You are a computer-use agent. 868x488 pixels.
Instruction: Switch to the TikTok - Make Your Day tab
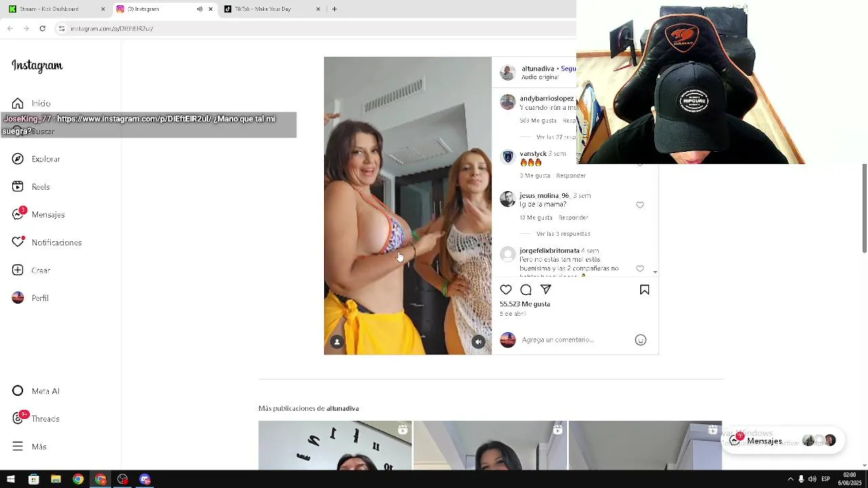coord(271,9)
